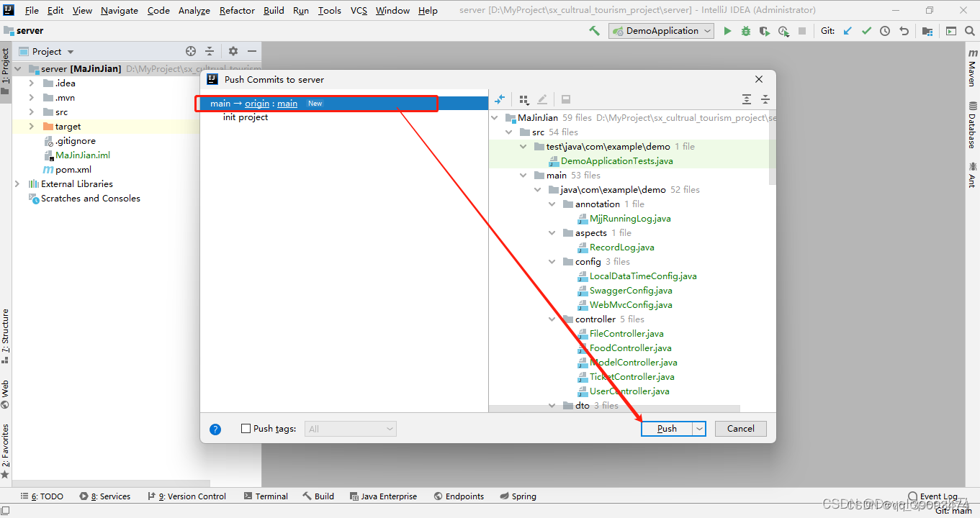Image resolution: width=980 pixels, height=518 pixels.
Task: Select MaJinJian.iml file
Action: point(83,155)
